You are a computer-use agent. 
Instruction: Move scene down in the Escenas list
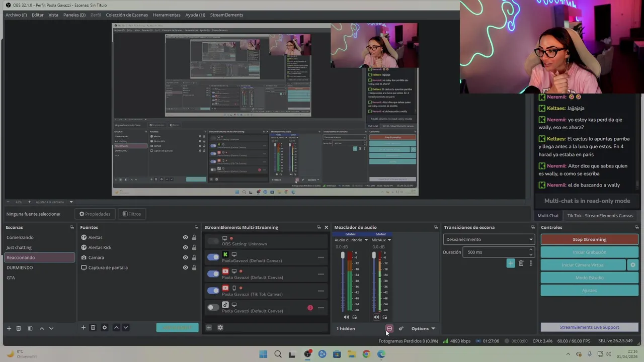(51, 328)
